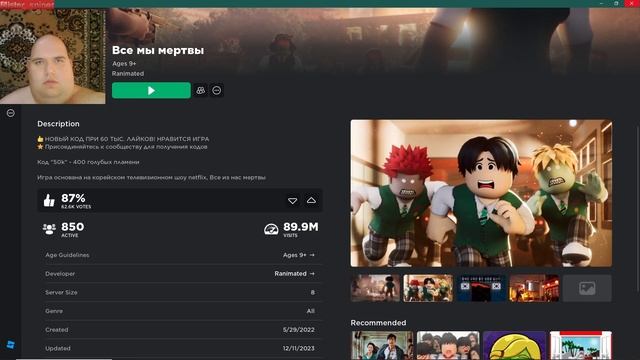Open the first recommended game card
Screen dimensions: 640x360
click(x=382, y=345)
